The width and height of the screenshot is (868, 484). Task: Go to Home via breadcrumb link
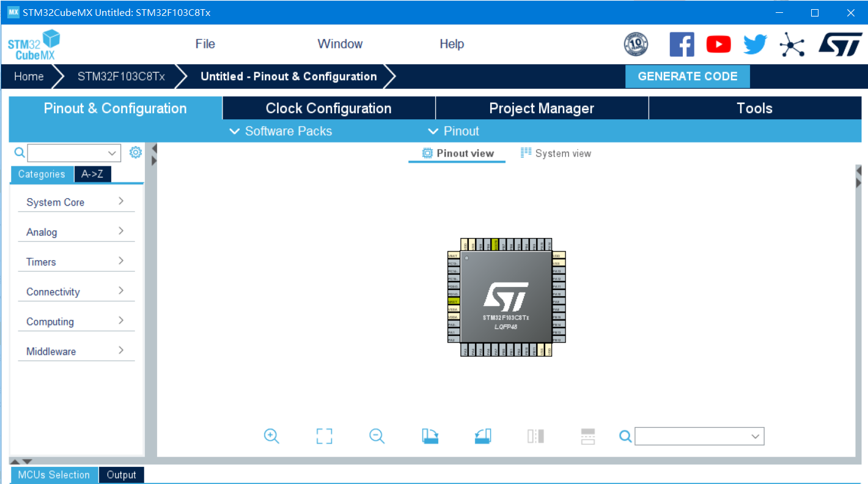coord(28,76)
